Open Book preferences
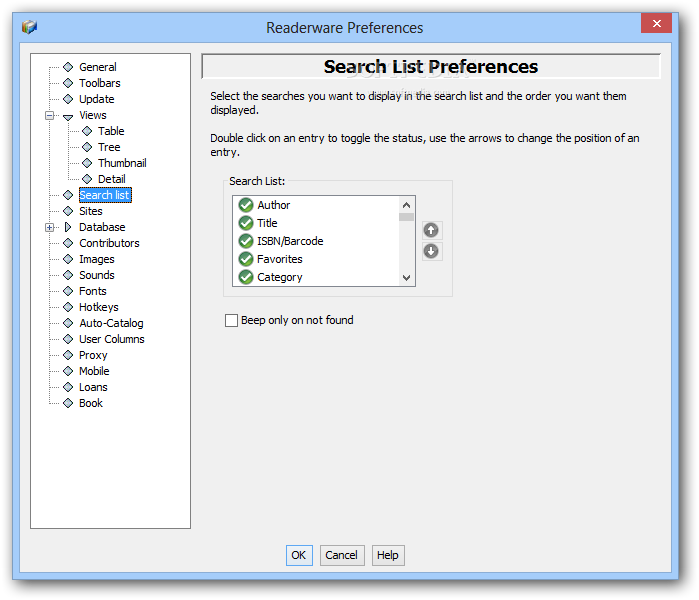 pos(91,403)
